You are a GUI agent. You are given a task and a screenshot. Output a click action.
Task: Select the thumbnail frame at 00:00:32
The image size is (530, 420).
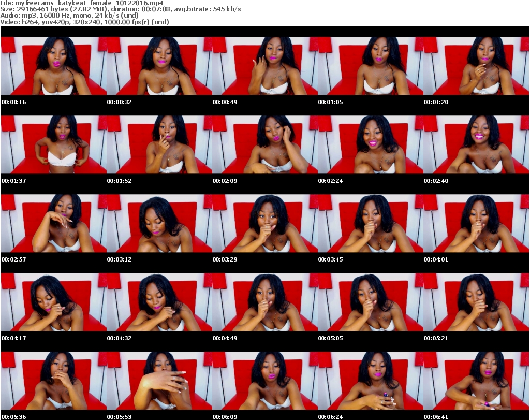159,66
